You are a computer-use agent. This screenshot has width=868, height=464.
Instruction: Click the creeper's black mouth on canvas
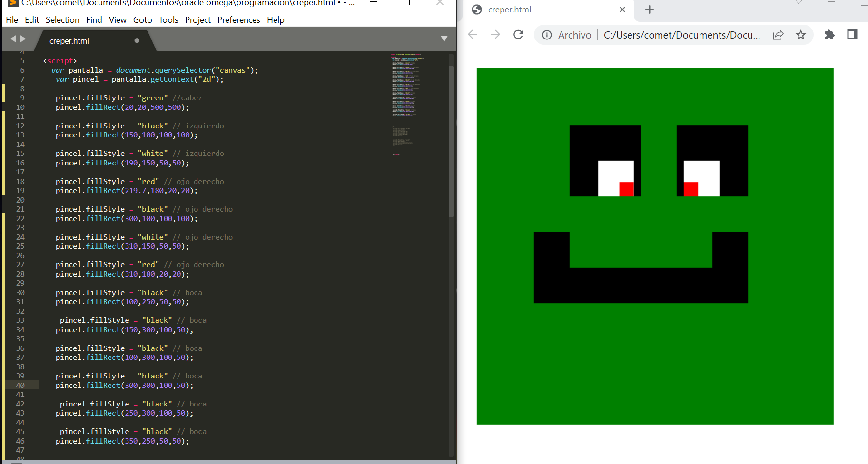click(x=641, y=285)
